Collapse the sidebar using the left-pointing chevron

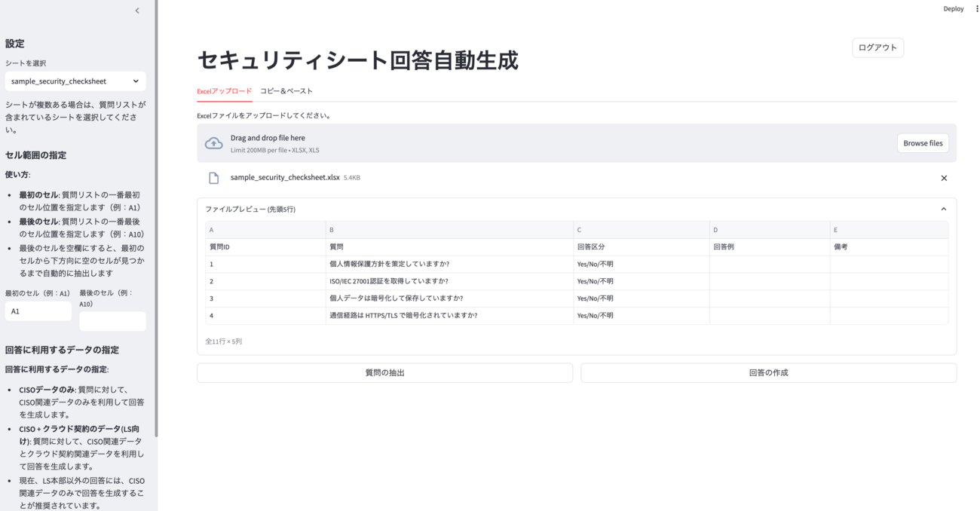pos(136,11)
